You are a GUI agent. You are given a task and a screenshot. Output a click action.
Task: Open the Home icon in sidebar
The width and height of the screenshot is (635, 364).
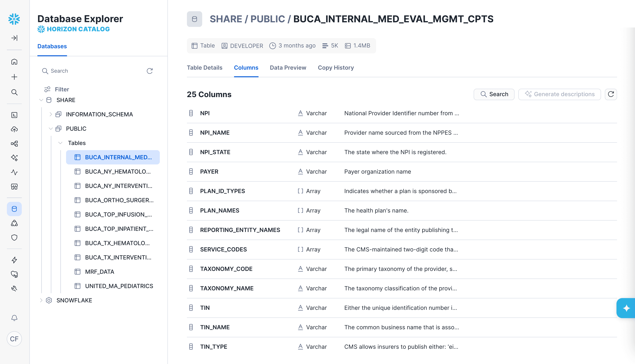[x=14, y=61]
